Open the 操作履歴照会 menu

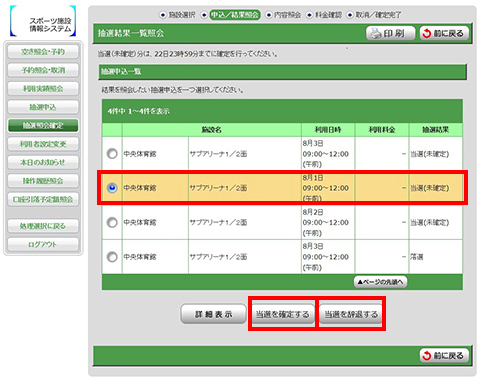click(x=43, y=181)
